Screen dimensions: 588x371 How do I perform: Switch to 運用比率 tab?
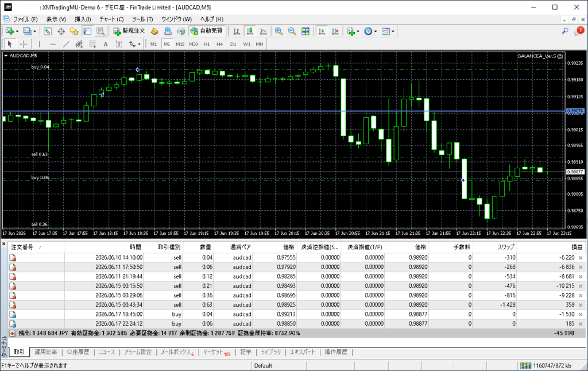click(x=46, y=352)
